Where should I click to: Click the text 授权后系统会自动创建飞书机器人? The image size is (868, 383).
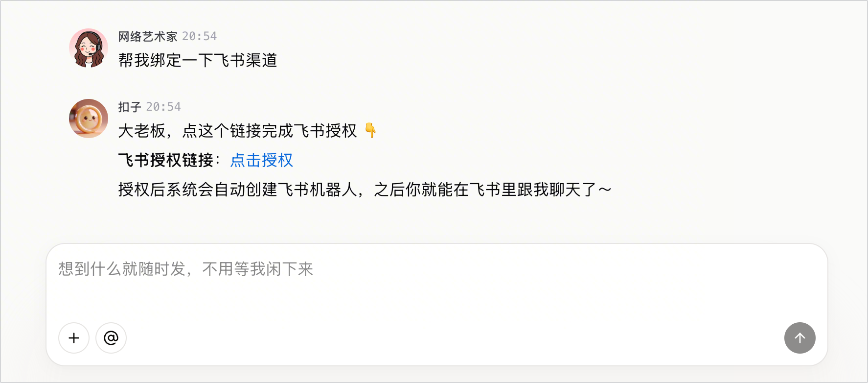(237, 190)
